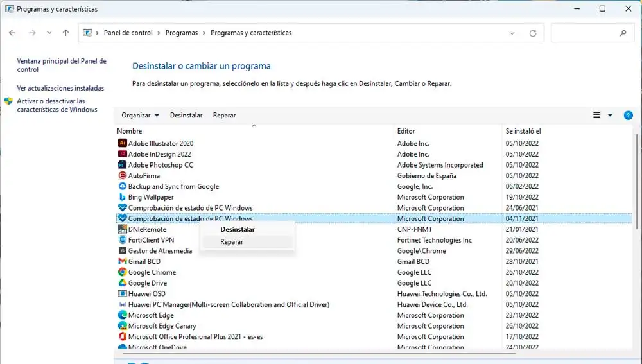The width and height of the screenshot is (642, 364).
Task: Click the Fortinet Technologies Inc cell
Action: [x=435, y=240]
